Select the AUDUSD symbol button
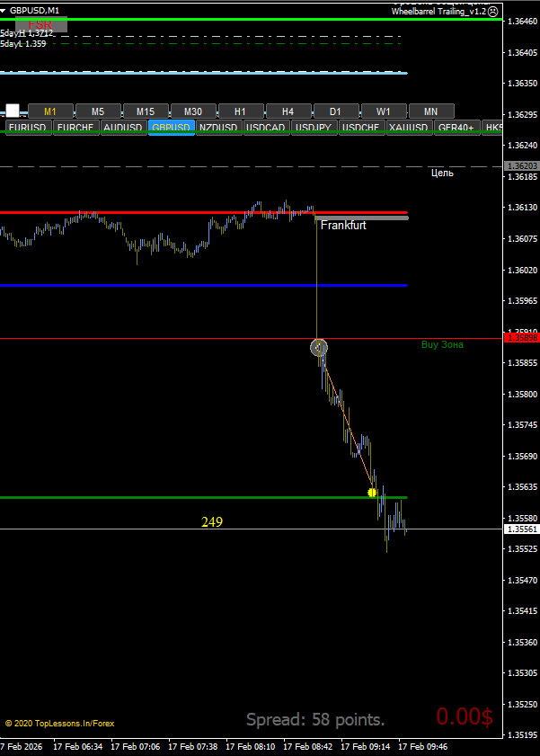Screen dimensions: 540x756 coord(123,128)
